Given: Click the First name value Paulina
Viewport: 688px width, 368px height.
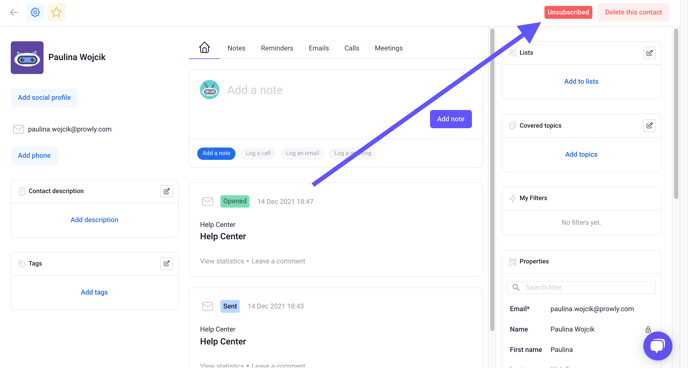Looking at the screenshot, I should tap(562, 350).
